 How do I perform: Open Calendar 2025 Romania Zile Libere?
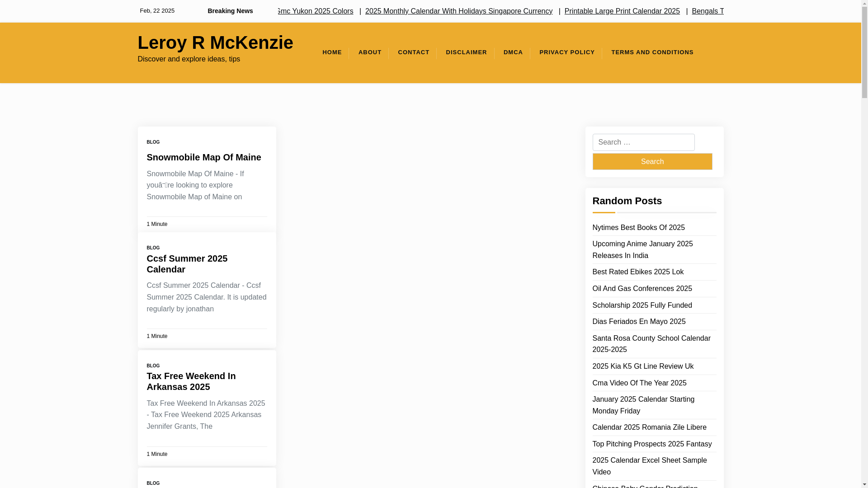point(649,427)
